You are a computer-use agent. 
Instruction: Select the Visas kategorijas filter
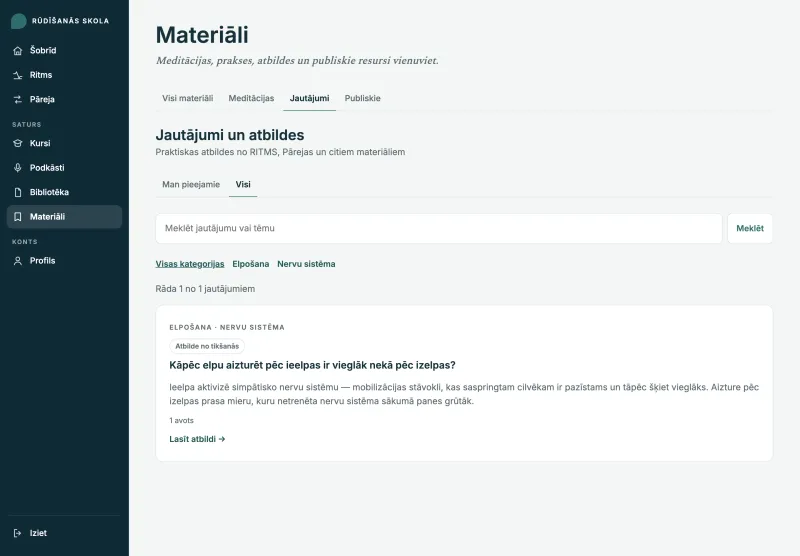190,264
